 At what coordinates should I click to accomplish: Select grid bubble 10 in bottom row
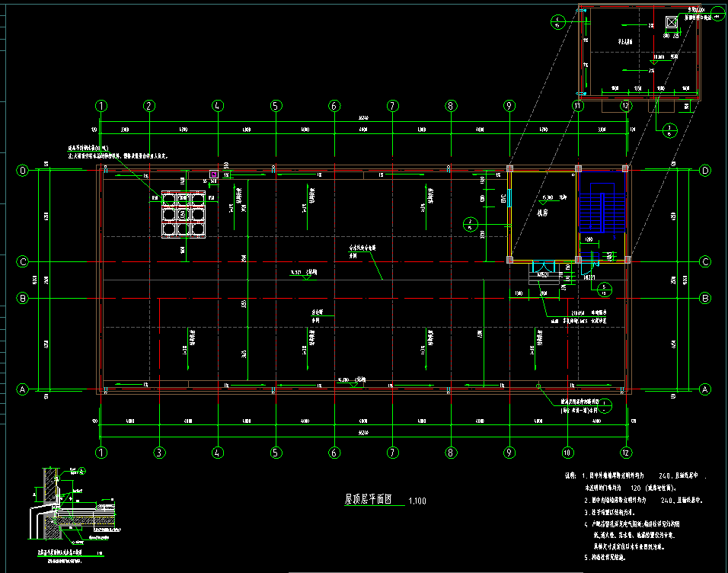(x=567, y=452)
